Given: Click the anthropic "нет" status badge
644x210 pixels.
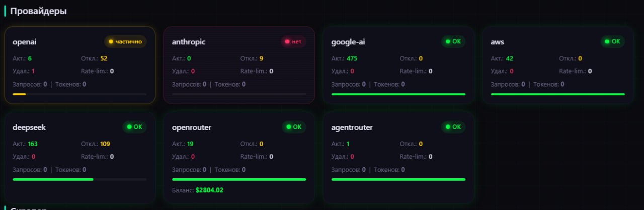Looking at the screenshot, I should click(293, 41).
